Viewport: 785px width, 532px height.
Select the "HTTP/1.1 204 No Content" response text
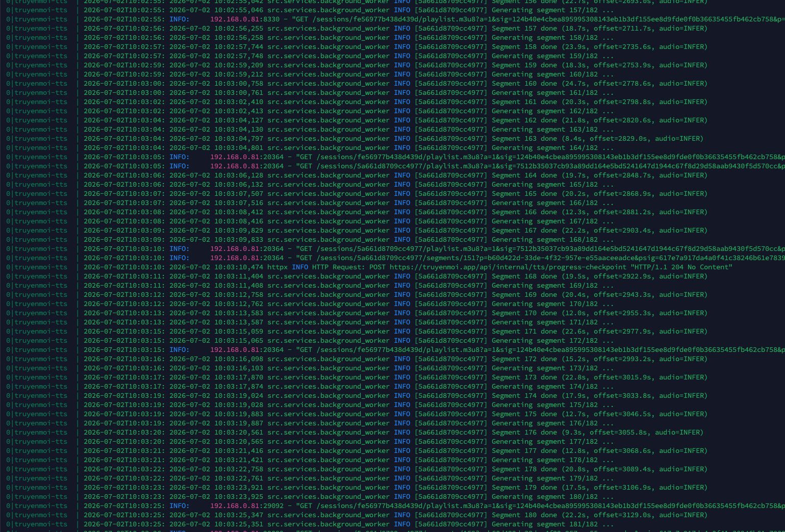click(681, 267)
